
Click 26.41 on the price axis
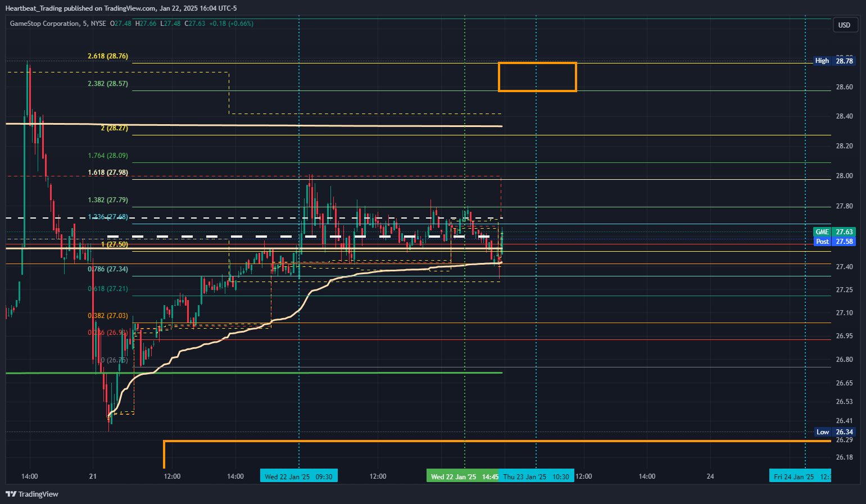pyautogui.click(x=844, y=421)
